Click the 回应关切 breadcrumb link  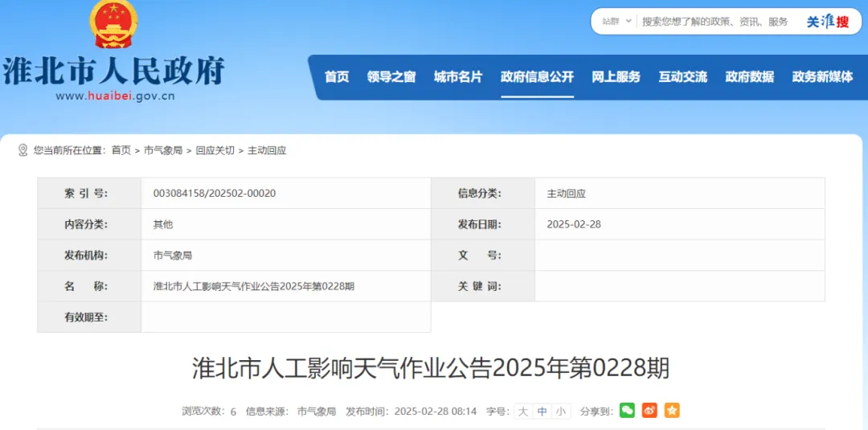pyautogui.click(x=215, y=150)
